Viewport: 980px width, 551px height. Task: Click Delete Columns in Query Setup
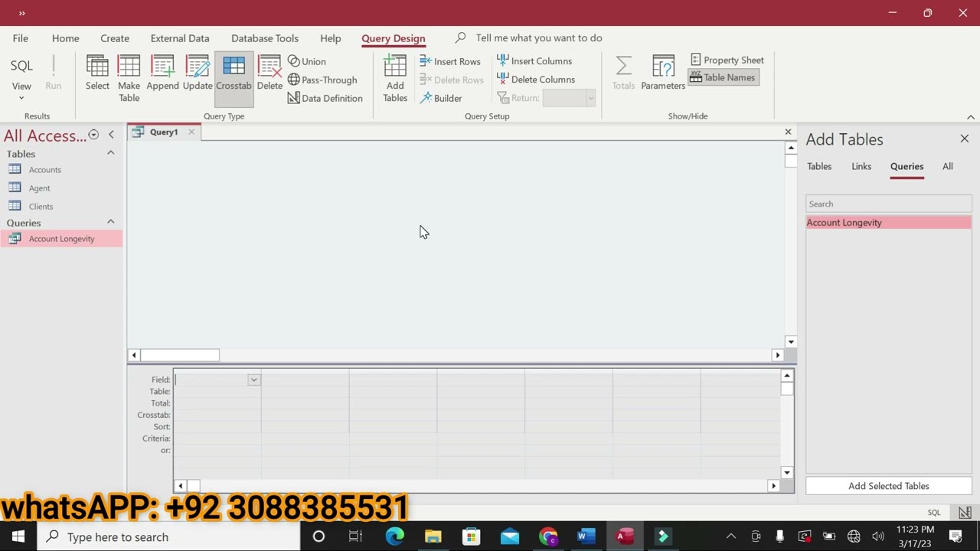535,80
